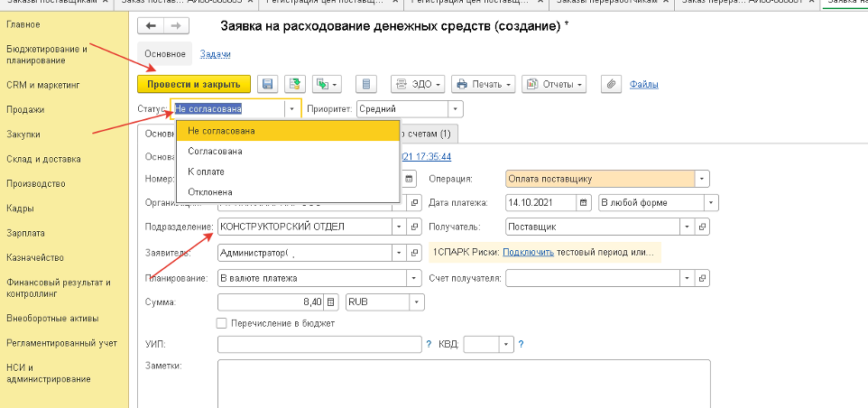Expand the Планирование dropdown

[x=414, y=278]
